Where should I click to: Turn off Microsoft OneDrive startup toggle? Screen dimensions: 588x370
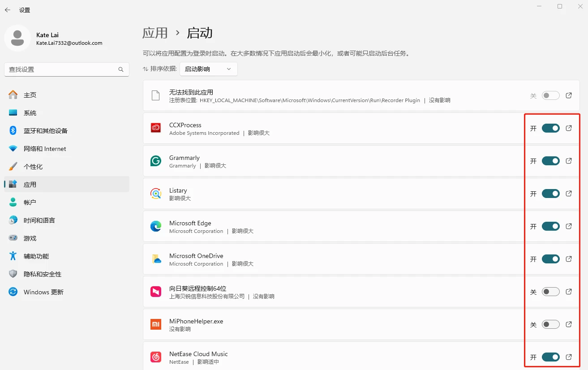pyautogui.click(x=550, y=259)
